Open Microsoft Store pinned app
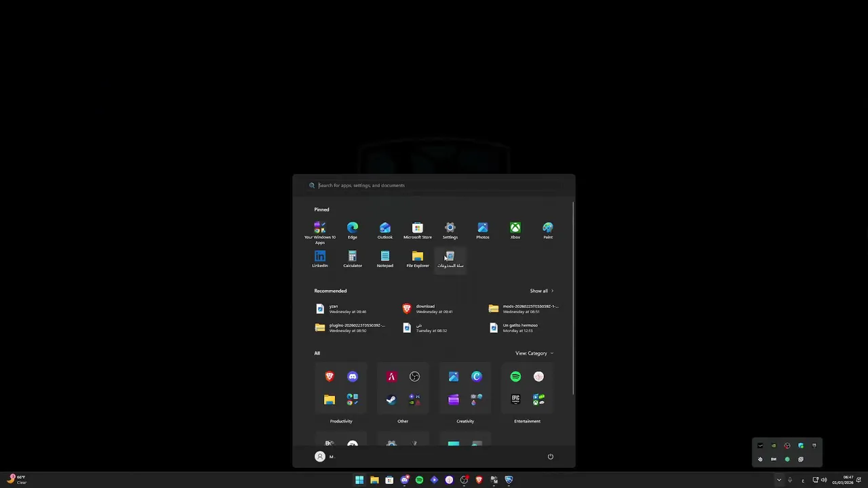The image size is (868, 488). pos(418,230)
